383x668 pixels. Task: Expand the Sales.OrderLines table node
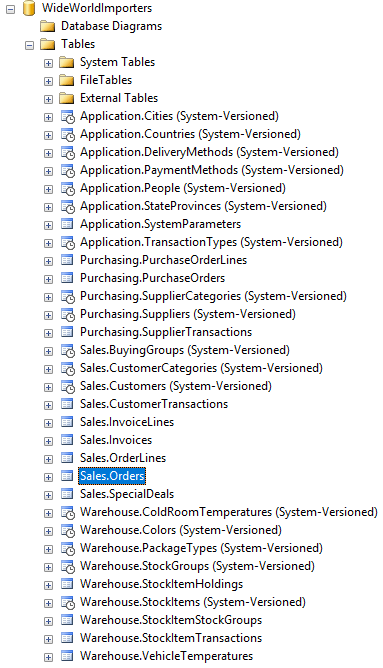tap(49, 459)
